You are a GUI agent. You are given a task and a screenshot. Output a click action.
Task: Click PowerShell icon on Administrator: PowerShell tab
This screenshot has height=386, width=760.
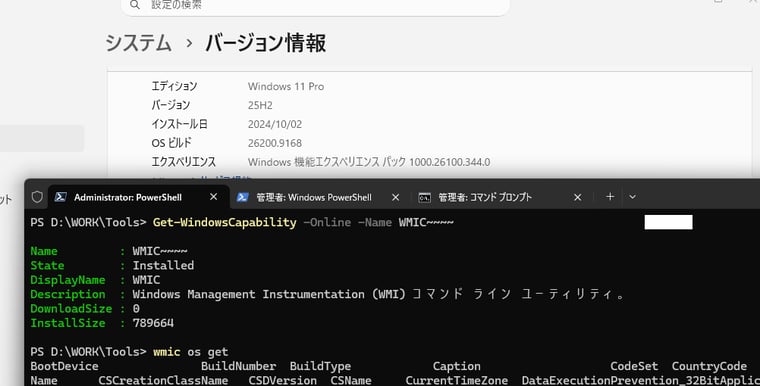coord(61,197)
